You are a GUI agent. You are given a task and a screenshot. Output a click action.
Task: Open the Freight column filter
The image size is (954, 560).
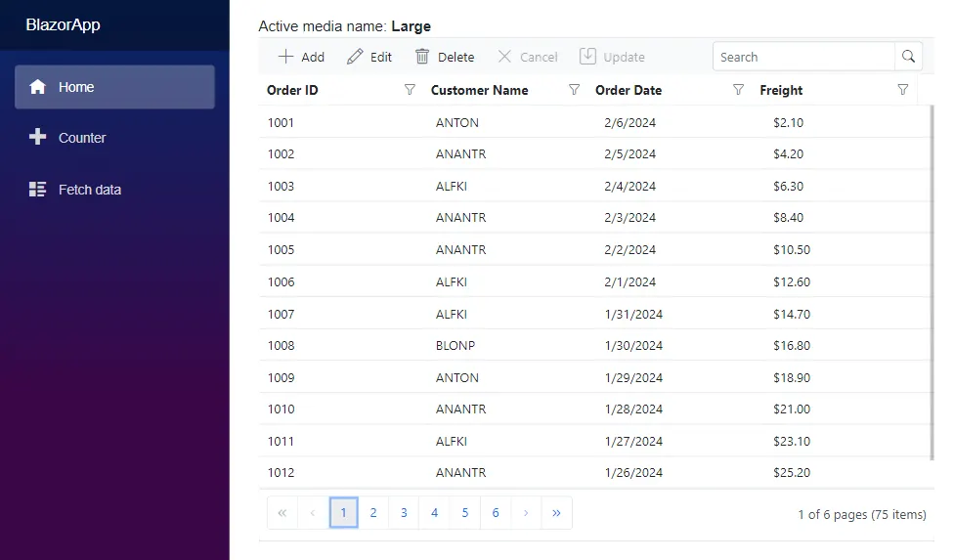903,90
